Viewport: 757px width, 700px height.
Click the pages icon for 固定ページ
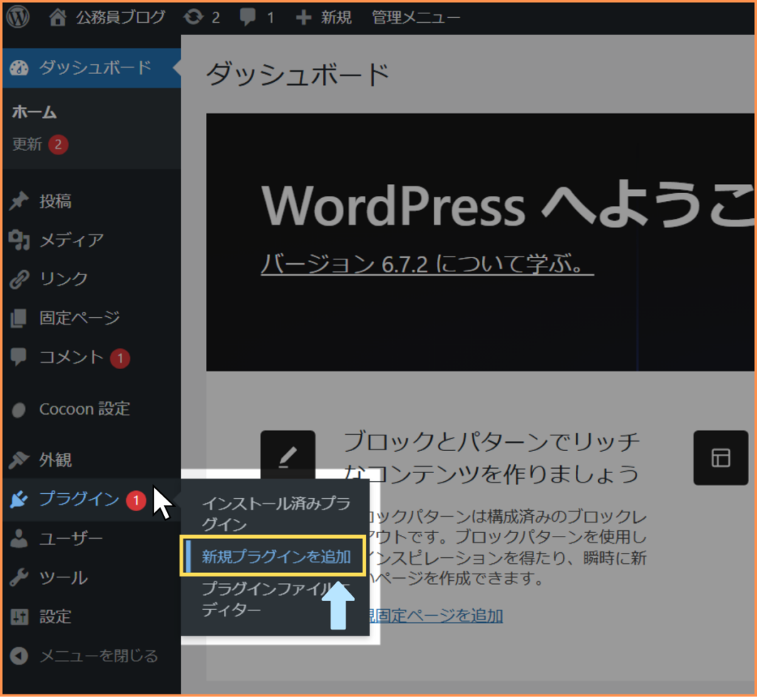[18, 318]
